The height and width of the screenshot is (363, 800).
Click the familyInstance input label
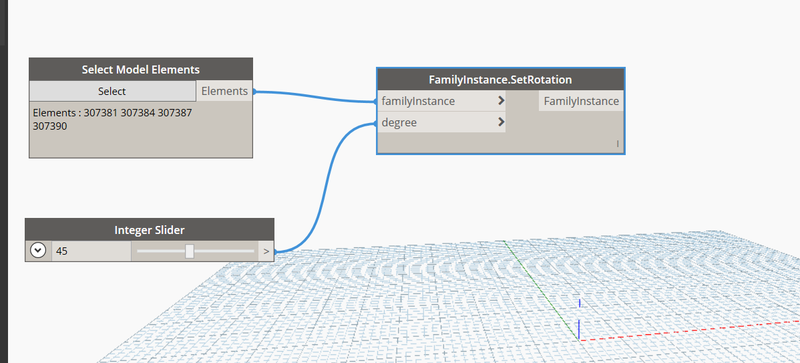coord(418,101)
